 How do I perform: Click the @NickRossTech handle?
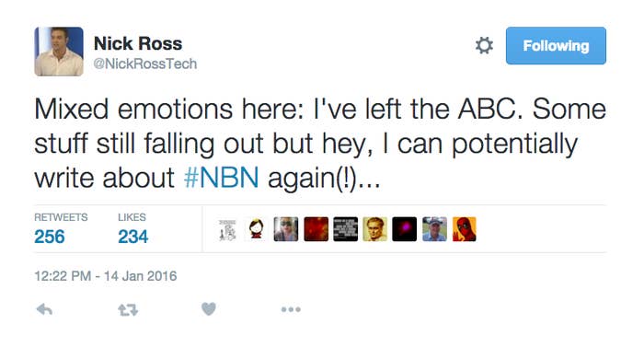[145, 64]
